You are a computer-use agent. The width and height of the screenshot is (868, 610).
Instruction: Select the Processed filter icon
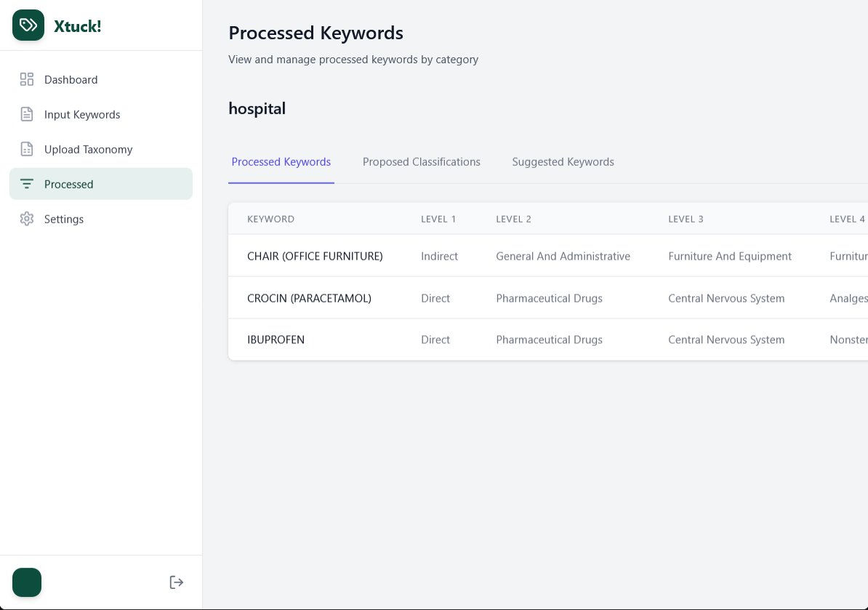point(26,184)
